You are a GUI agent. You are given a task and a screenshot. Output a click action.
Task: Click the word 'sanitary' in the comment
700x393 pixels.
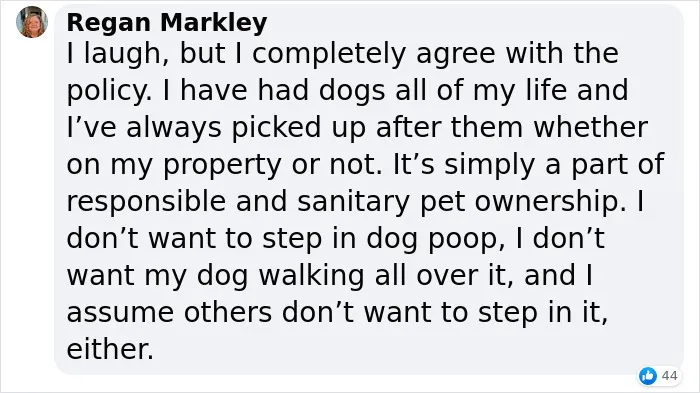tap(353, 203)
